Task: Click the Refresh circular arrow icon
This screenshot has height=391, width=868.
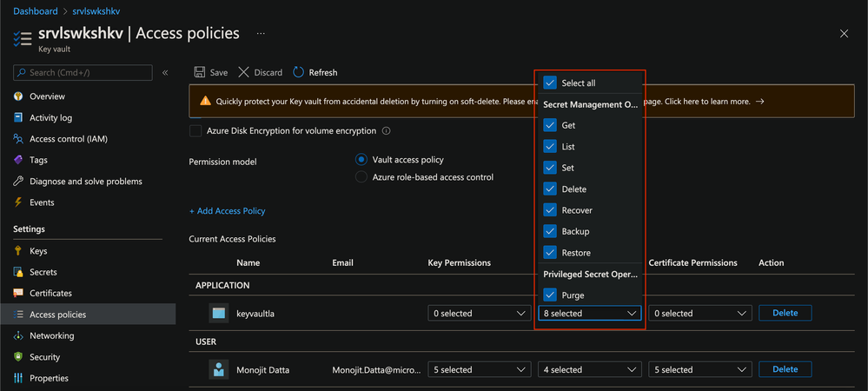Action: 298,72
